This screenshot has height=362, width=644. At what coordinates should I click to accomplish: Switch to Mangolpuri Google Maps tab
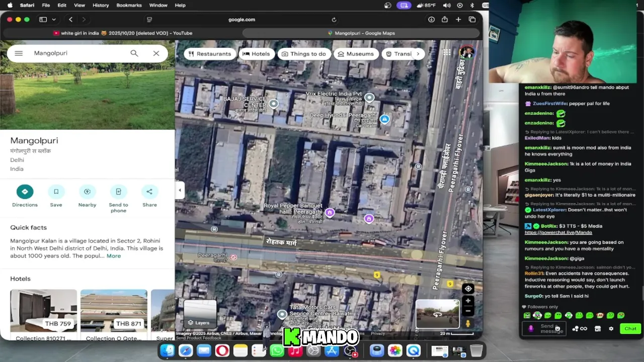pos(361,33)
